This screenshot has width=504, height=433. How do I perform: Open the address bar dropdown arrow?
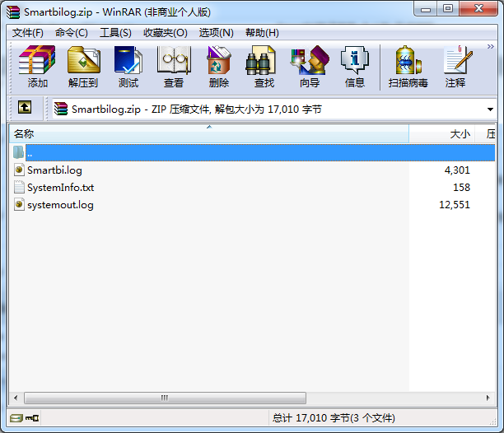click(490, 109)
